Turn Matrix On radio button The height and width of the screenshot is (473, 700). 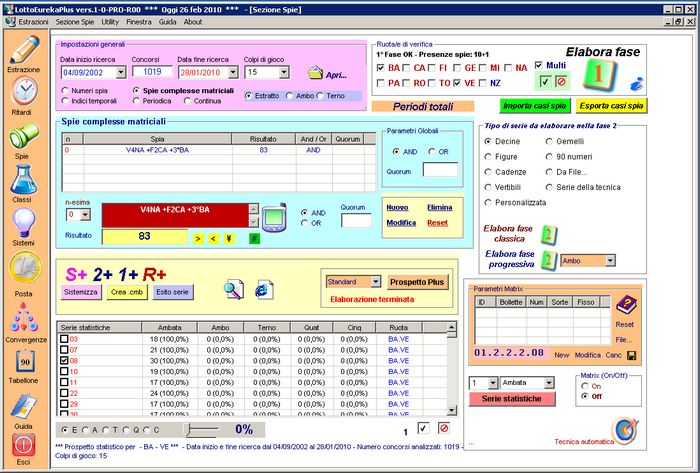(x=585, y=386)
